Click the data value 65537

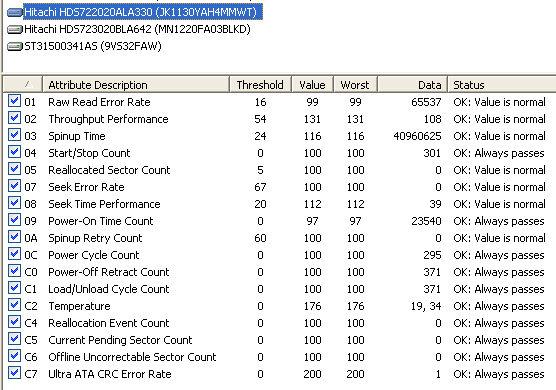(x=426, y=102)
